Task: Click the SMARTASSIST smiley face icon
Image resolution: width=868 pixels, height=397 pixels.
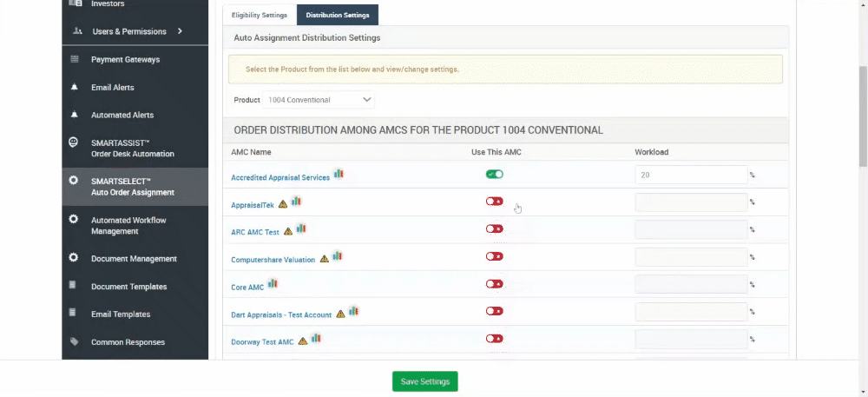Action: tap(73, 142)
